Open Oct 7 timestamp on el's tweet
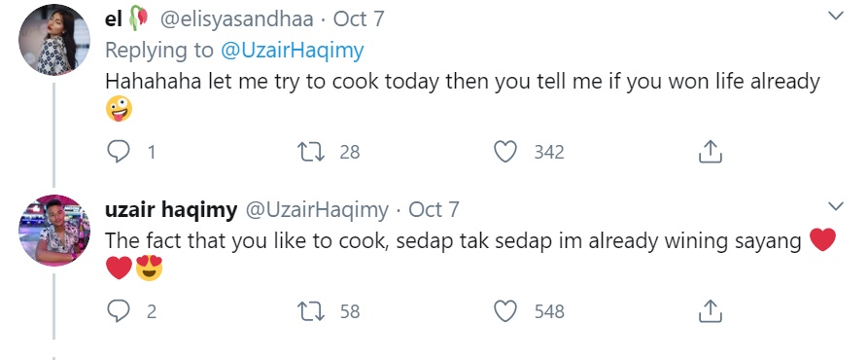Screen dimensions: 868x360 coord(358,19)
